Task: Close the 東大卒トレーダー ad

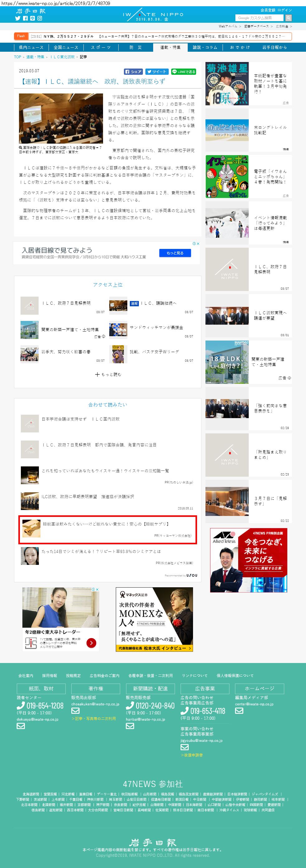Action: click(x=97, y=589)
